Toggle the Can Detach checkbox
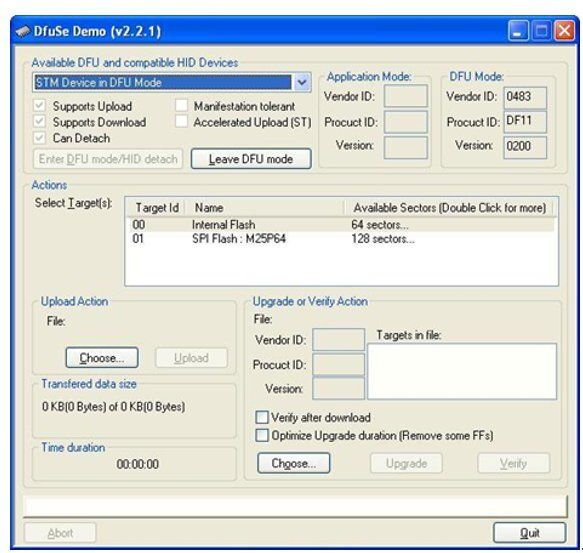 [x=39, y=138]
